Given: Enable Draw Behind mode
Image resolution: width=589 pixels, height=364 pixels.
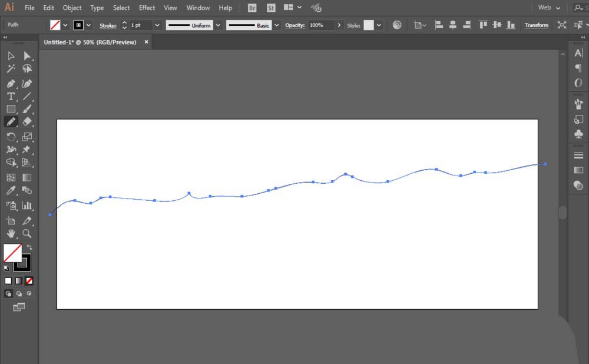Looking at the screenshot, I should pos(19,293).
